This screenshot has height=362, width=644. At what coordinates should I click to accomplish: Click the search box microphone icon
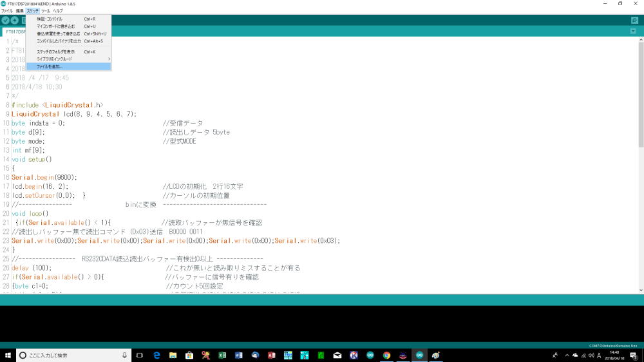tap(124, 356)
